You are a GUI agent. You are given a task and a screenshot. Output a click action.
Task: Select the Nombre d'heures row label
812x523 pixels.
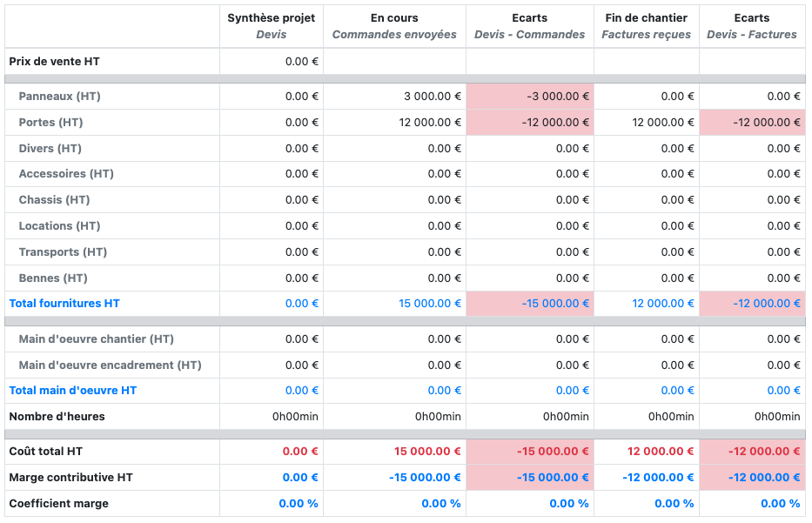[57, 417]
